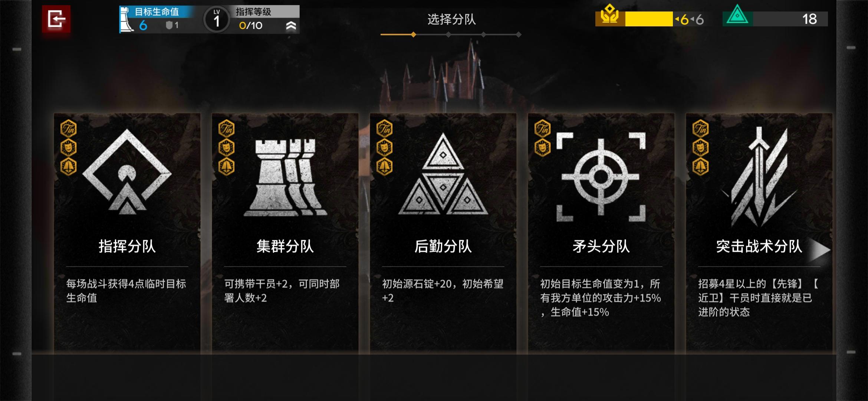
Task: Click the yellow hope progress bar
Action: (649, 19)
